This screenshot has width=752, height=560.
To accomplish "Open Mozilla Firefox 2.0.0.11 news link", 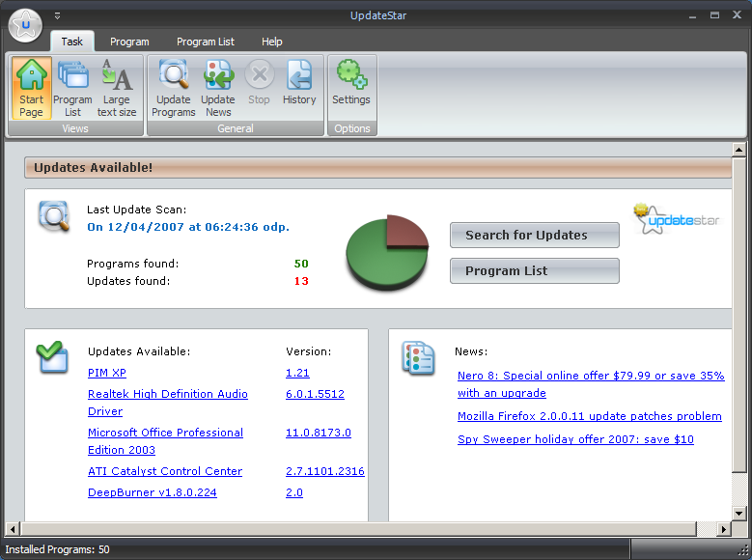I will (590, 416).
